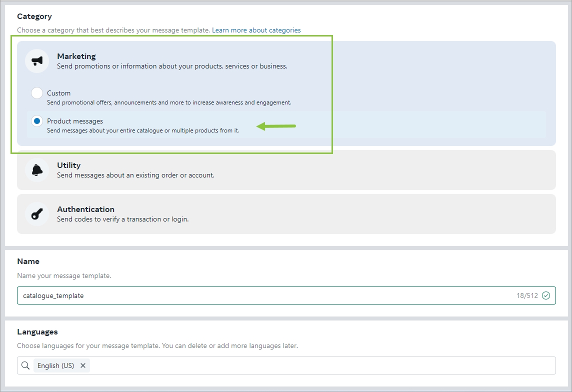
Task: Select the Custom radio button
Action: 37,93
